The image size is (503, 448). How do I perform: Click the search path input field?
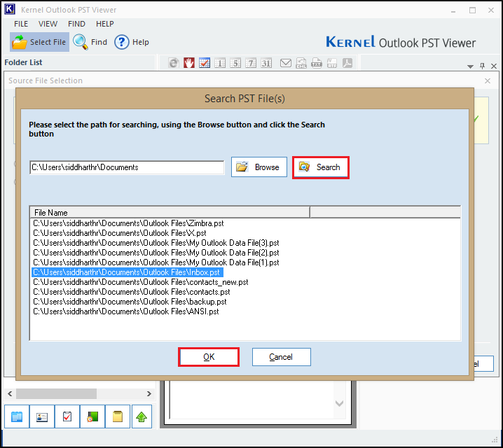(127, 167)
